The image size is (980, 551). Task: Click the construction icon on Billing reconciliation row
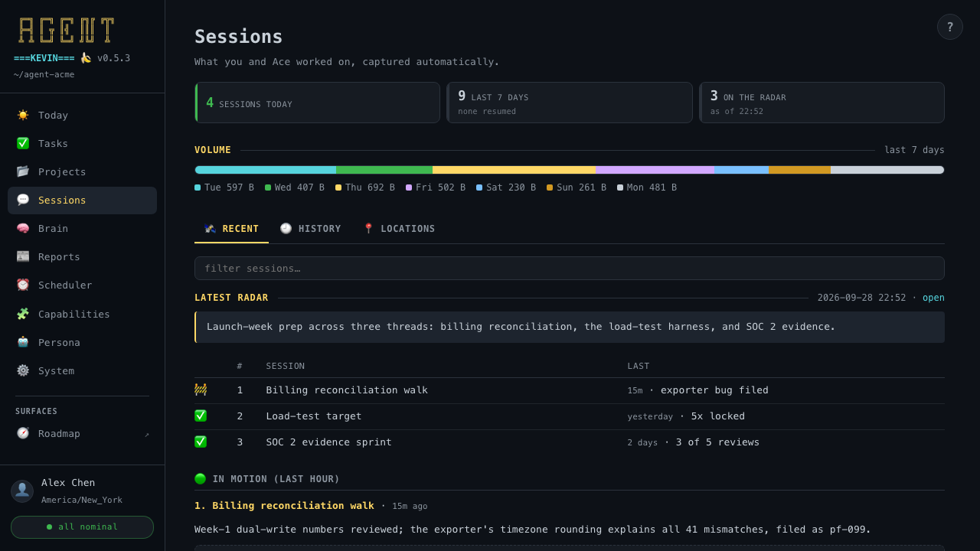click(201, 390)
